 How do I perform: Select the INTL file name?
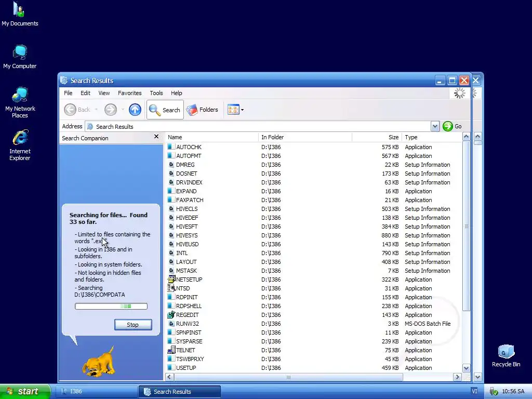pos(181,253)
